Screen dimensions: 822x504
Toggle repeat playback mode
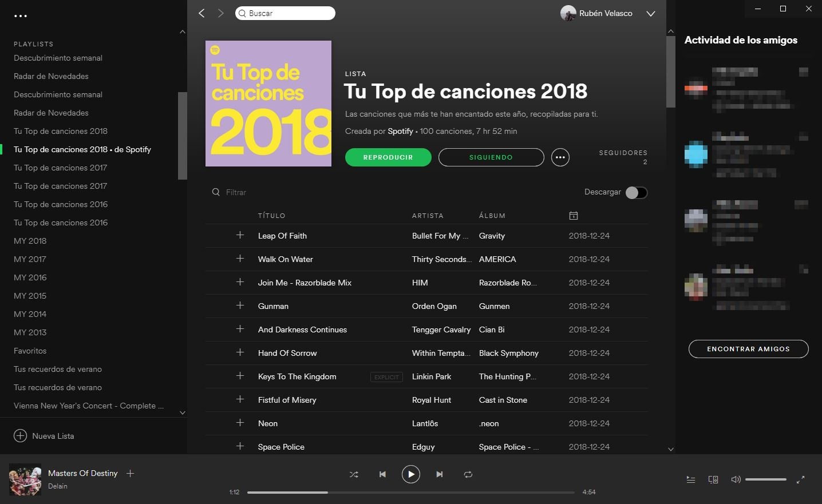[x=468, y=474]
